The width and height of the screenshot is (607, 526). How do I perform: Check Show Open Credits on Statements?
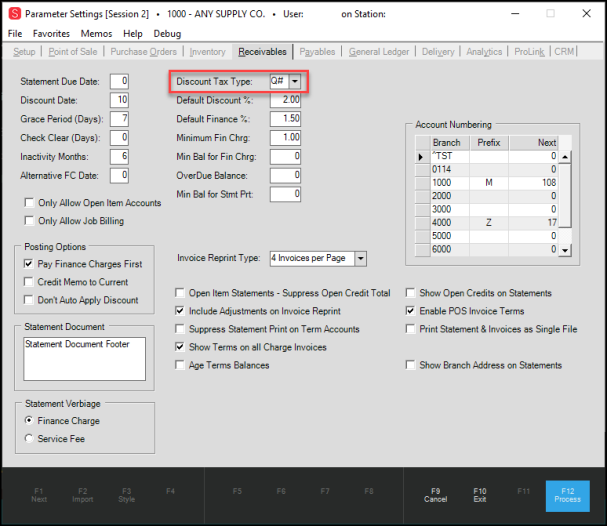click(x=410, y=293)
